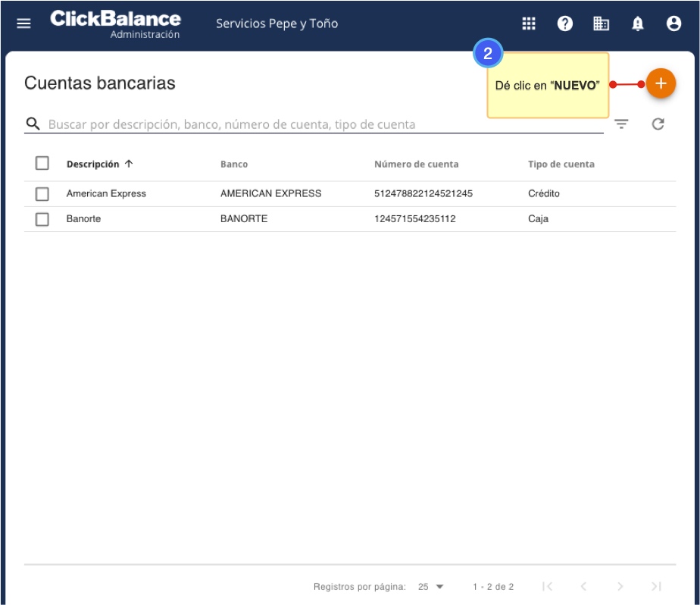700x605 pixels.
Task: Open the user account profile icon
Action: click(673, 24)
